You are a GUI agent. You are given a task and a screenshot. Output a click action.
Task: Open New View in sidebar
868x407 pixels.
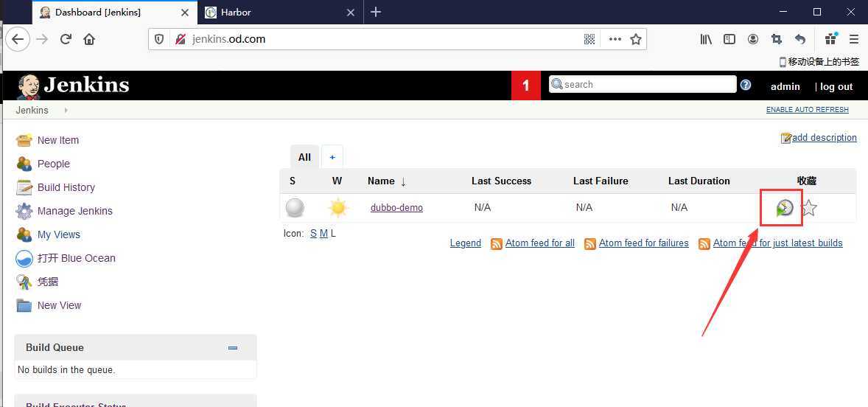[59, 305]
